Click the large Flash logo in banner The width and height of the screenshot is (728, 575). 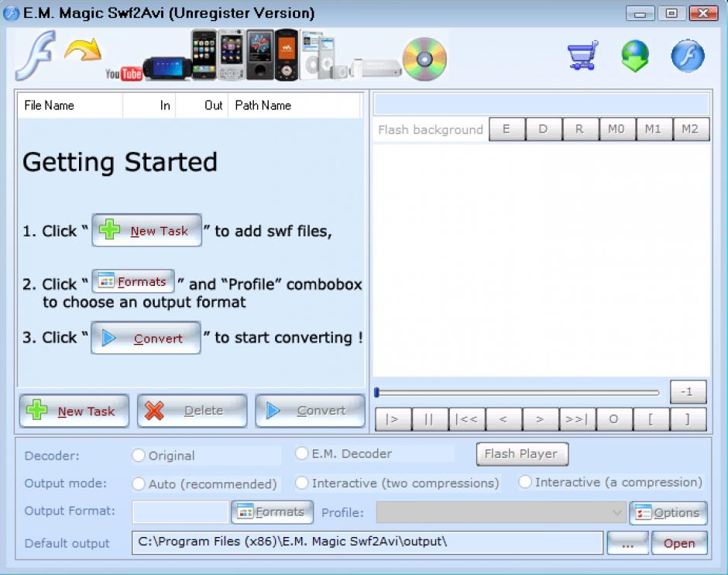point(36,56)
